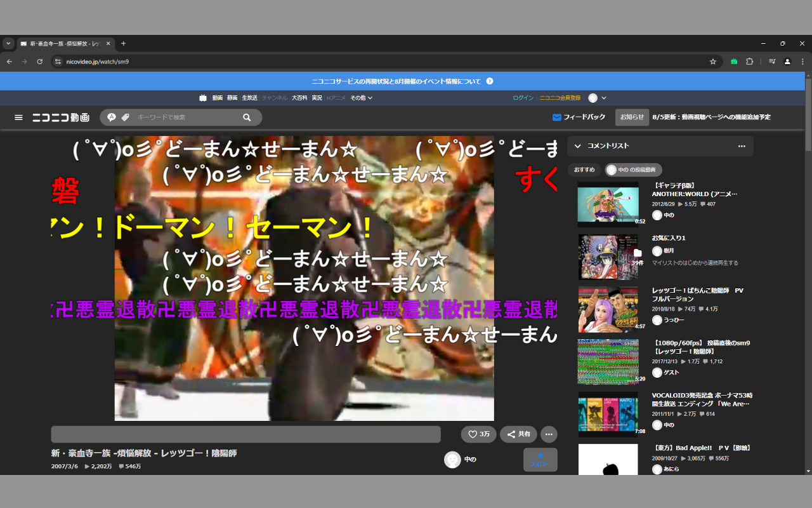Switch search mode with the tag icon
The width and height of the screenshot is (812, 508).
coord(126,117)
